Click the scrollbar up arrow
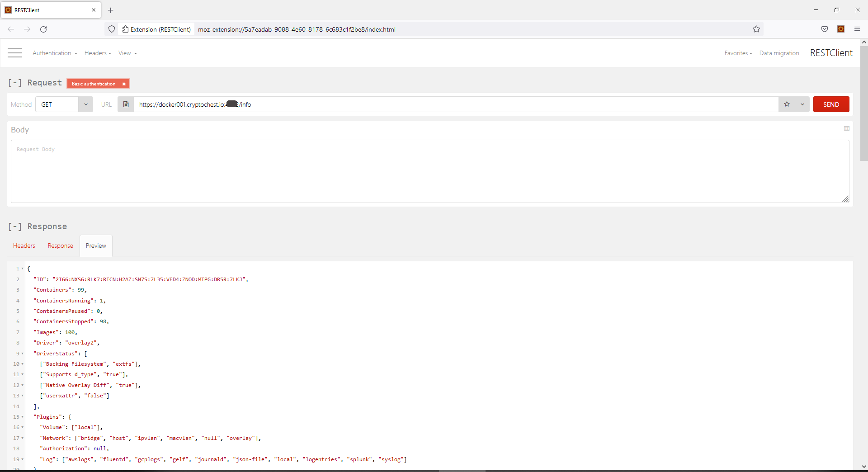This screenshot has width=868, height=472. 864,42
